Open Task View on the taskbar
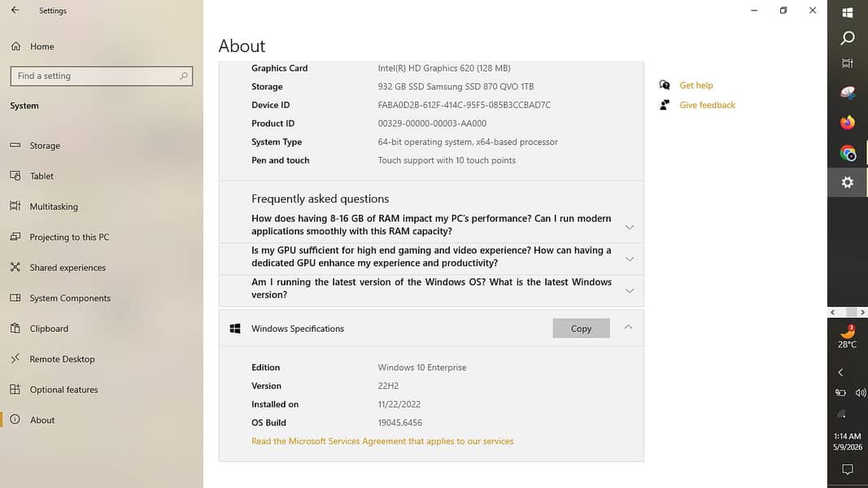868x488 pixels. click(x=847, y=63)
